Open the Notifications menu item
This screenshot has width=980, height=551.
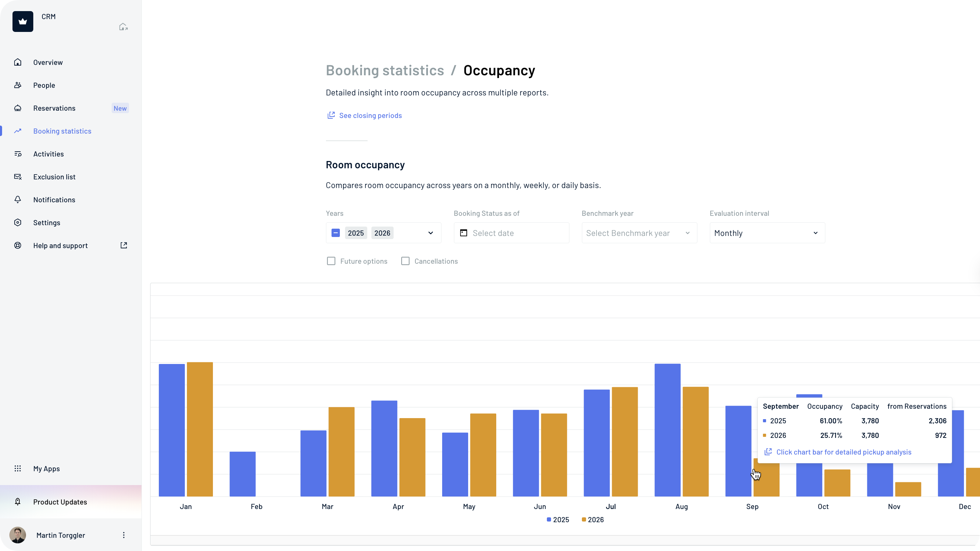[71, 200]
